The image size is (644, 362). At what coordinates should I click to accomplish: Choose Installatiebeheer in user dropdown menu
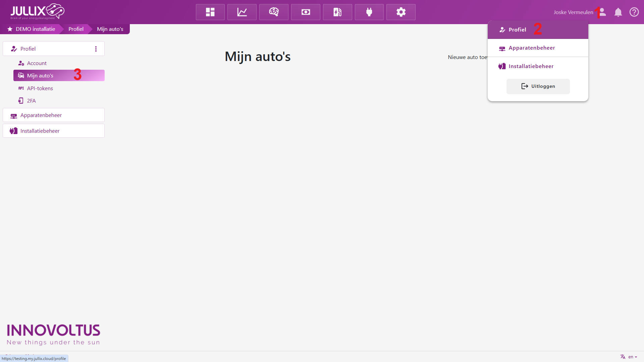click(531, 66)
